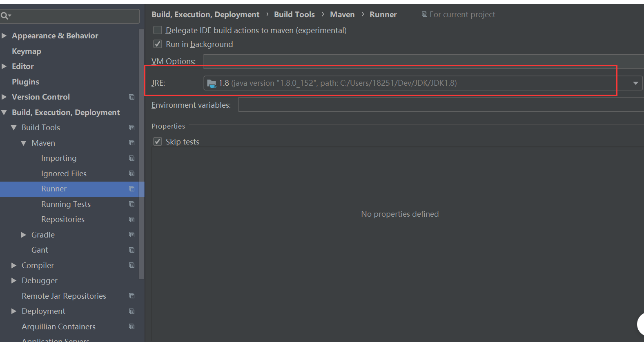
Task: Open the Keymap settings page
Action: (x=27, y=51)
